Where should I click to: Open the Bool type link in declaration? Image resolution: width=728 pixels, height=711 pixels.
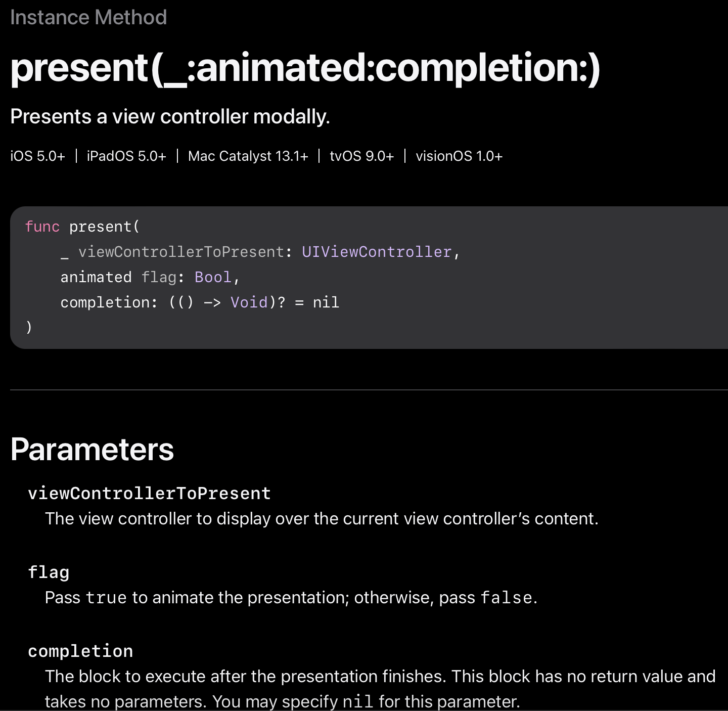(213, 277)
